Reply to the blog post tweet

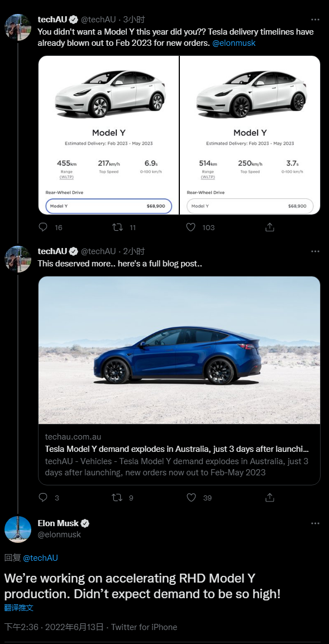43,497
